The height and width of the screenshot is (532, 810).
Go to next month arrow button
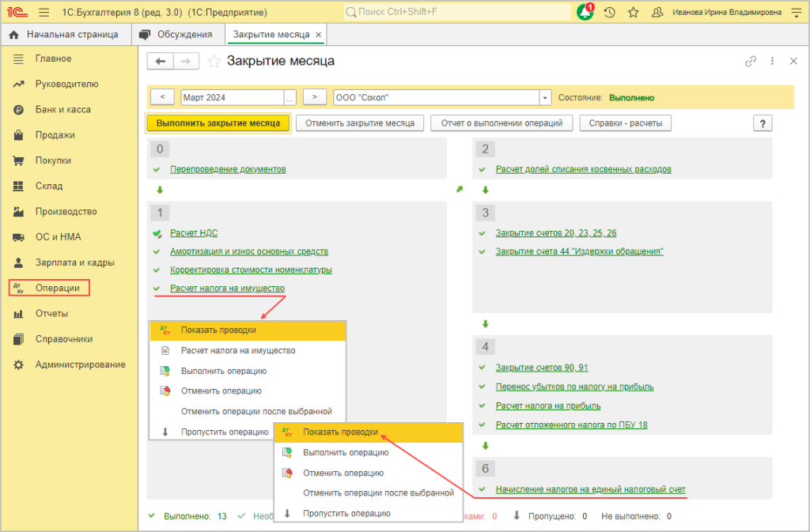[x=315, y=97]
